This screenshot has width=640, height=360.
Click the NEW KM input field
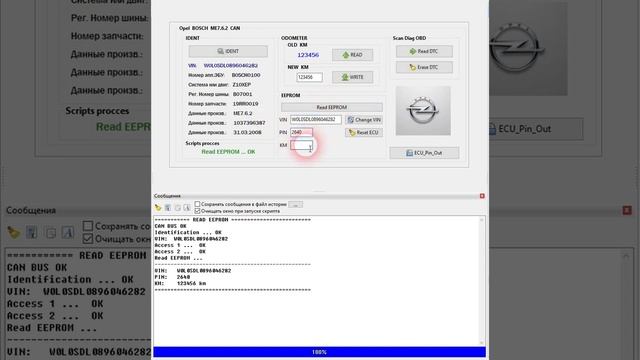point(309,77)
